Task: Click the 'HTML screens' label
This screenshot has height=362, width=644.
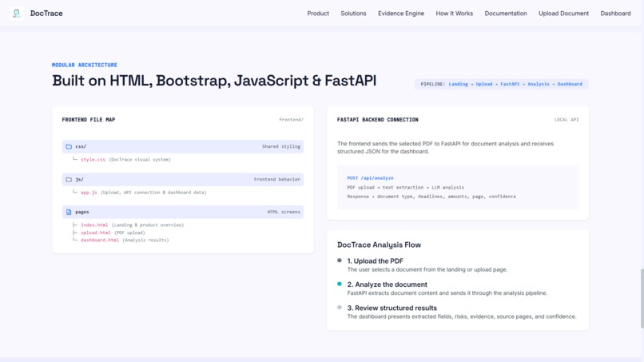Action: [x=284, y=212]
